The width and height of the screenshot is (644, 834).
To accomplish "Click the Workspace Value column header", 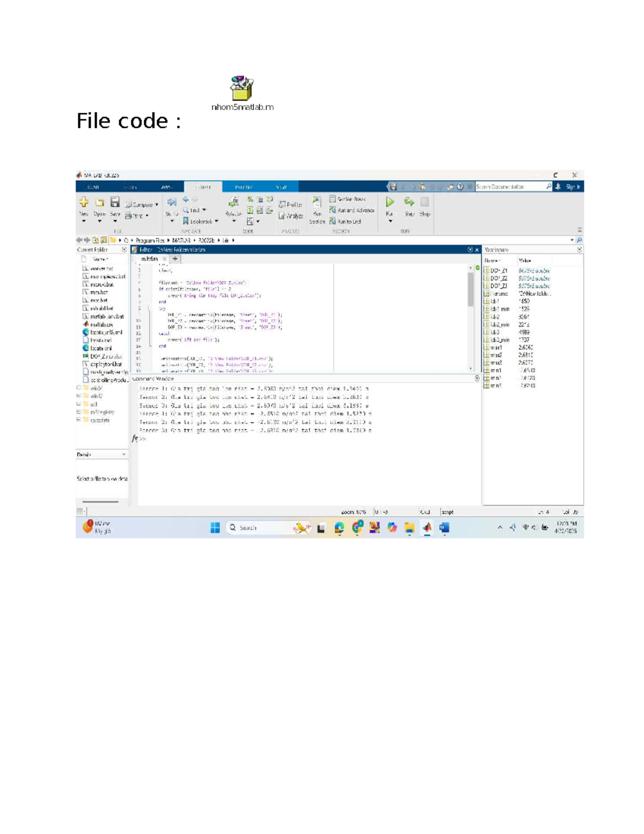I will tap(525, 260).
